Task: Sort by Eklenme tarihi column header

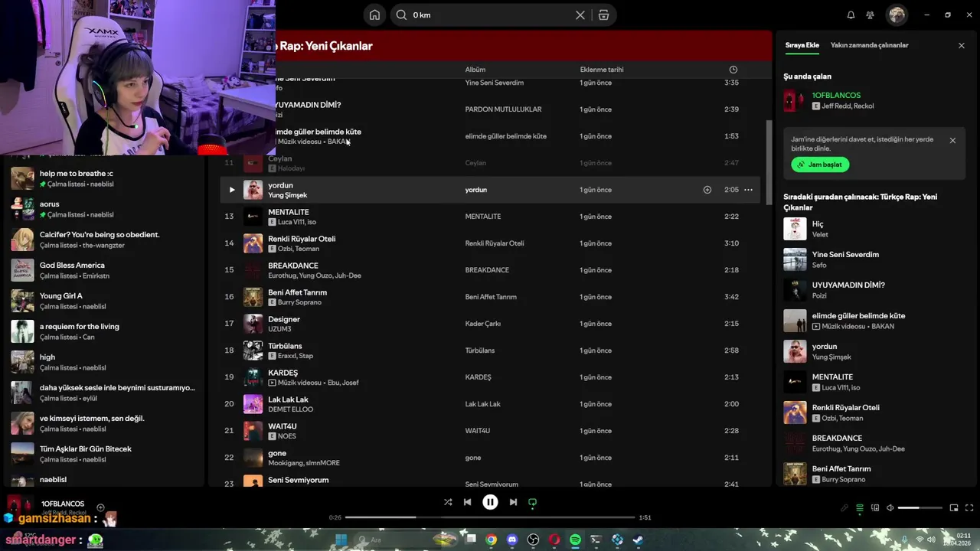Action: 602,70
